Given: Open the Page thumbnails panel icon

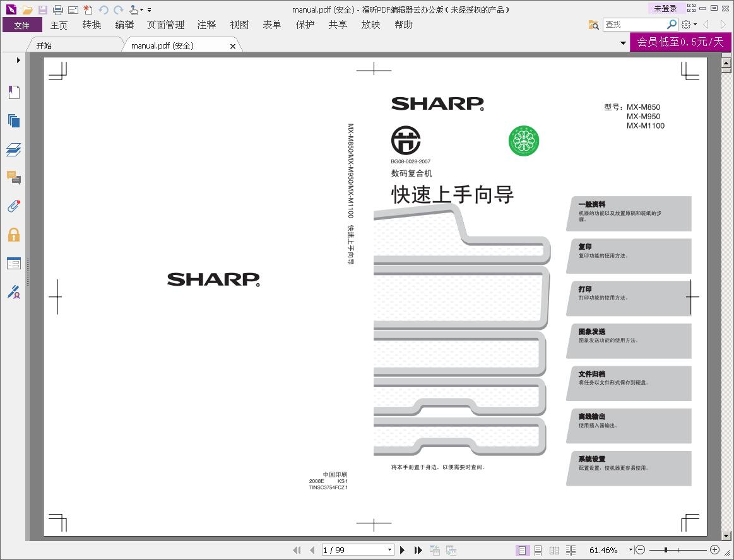Looking at the screenshot, I should point(14,120).
